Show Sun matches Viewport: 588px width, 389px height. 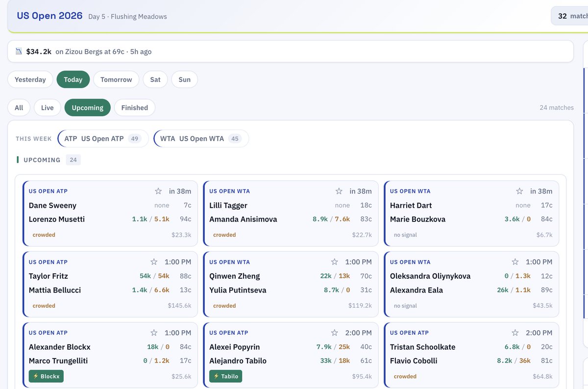pyautogui.click(x=185, y=79)
